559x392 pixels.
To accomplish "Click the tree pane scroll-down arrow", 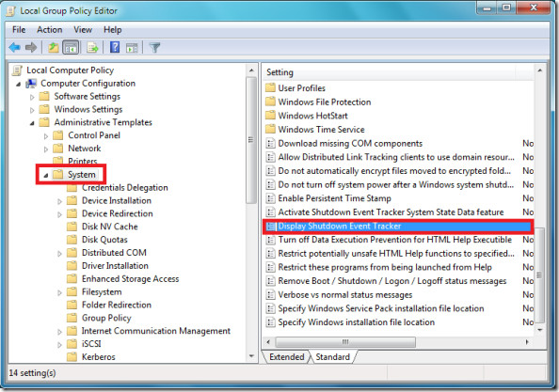I will tap(251, 356).
